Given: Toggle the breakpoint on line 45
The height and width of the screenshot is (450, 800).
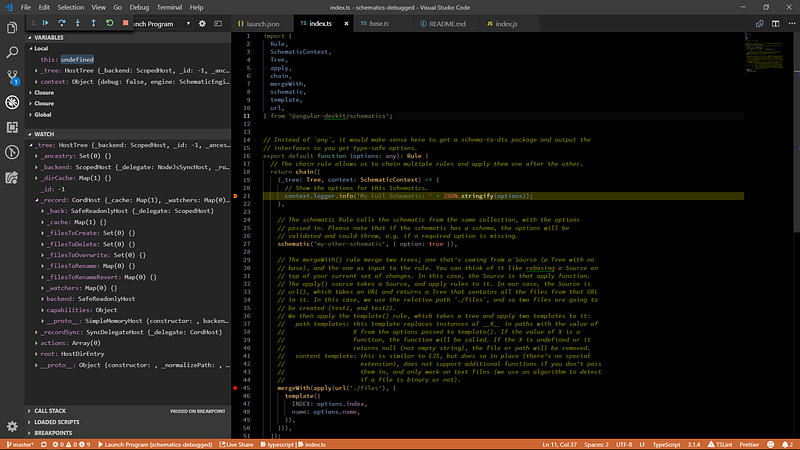Looking at the screenshot, I should [x=235, y=388].
